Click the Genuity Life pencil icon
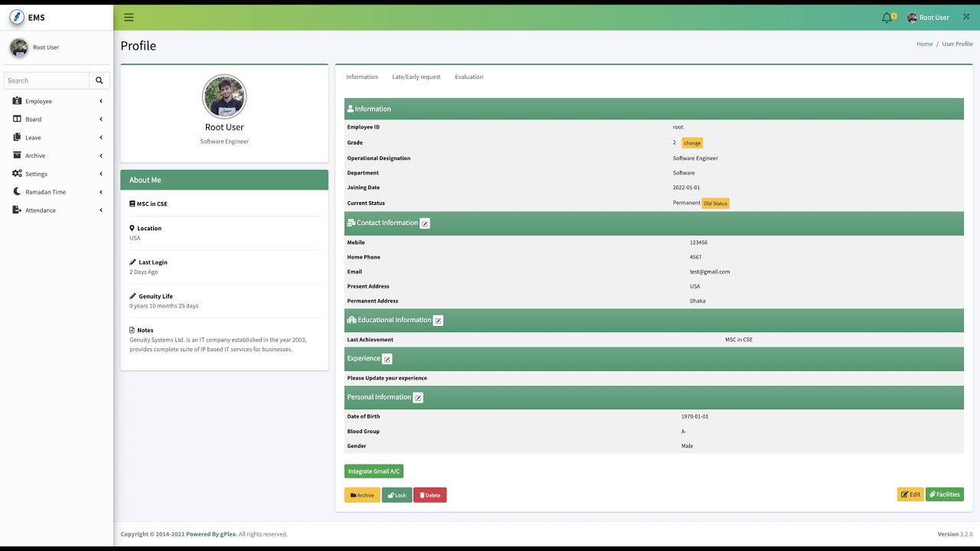This screenshot has height=551, width=980. tap(132, 296)
